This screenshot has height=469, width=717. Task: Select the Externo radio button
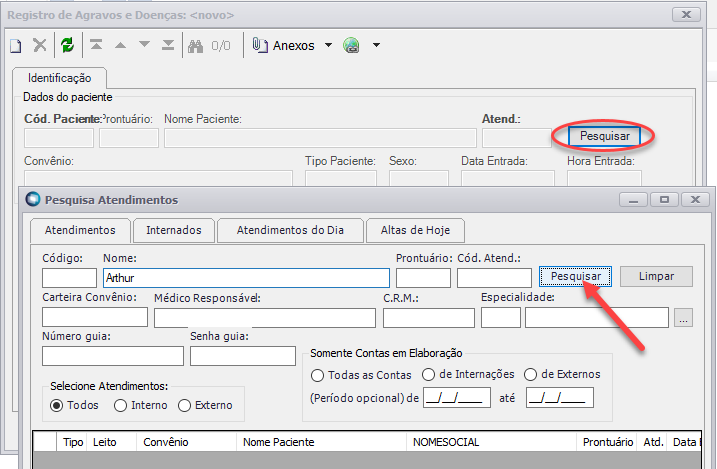point(184,405)
